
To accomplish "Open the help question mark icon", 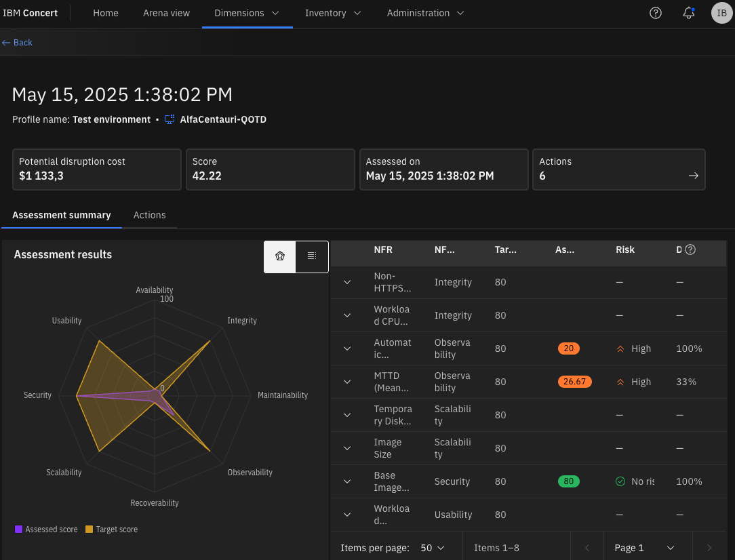I will tap(655, 13).
